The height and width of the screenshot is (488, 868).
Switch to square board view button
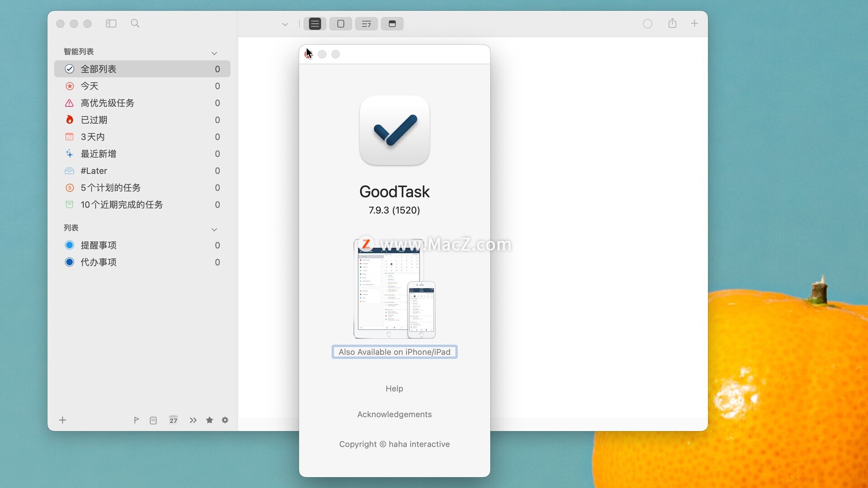click(341, 23)
